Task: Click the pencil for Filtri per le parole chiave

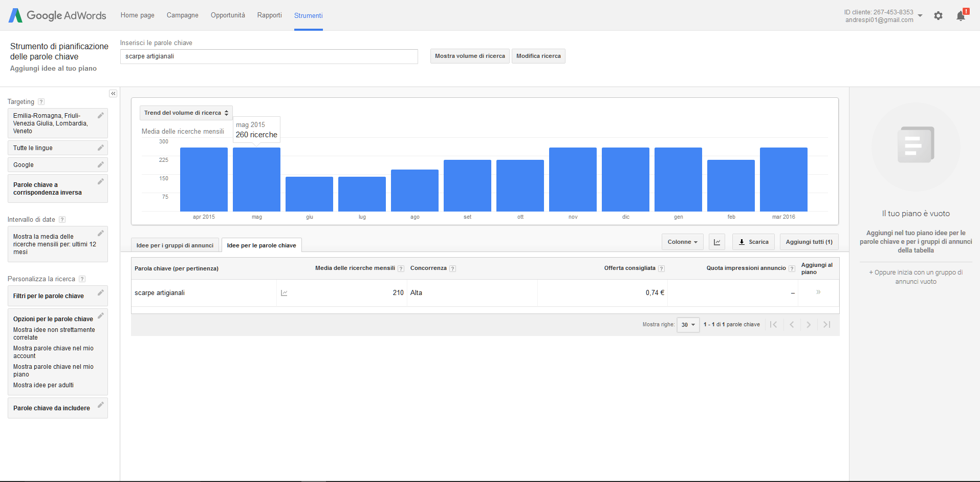Action: (x=101, y=292)
